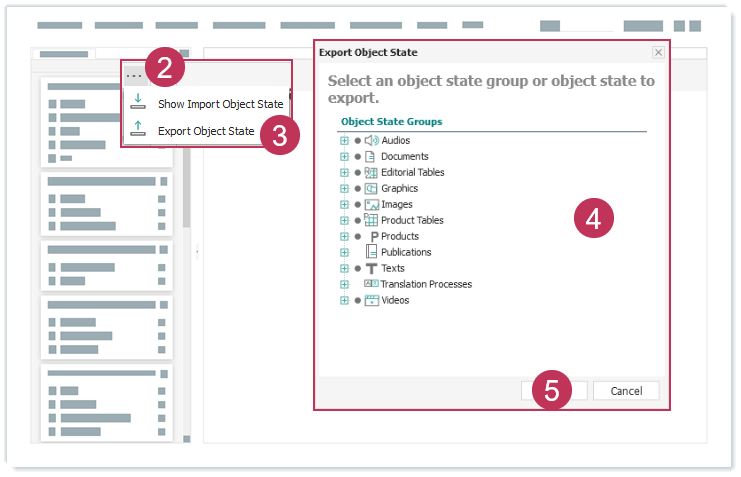Click the Images picture icon

coord(371,204)
